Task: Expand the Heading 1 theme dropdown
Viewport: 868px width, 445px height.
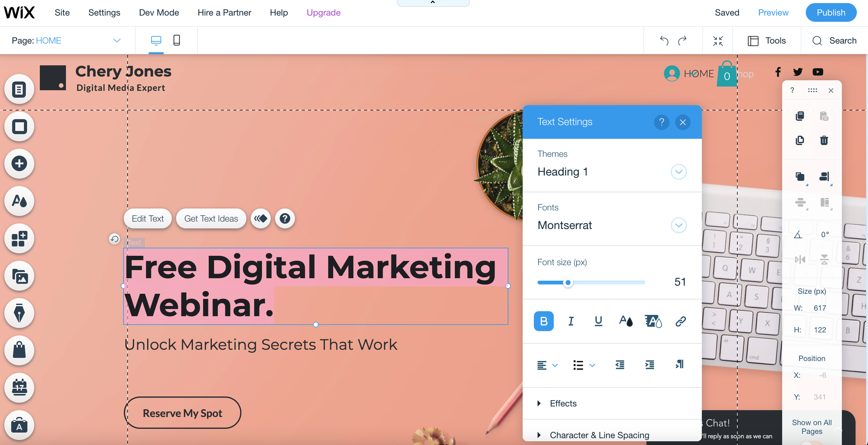Action: (x=679, y=172)
